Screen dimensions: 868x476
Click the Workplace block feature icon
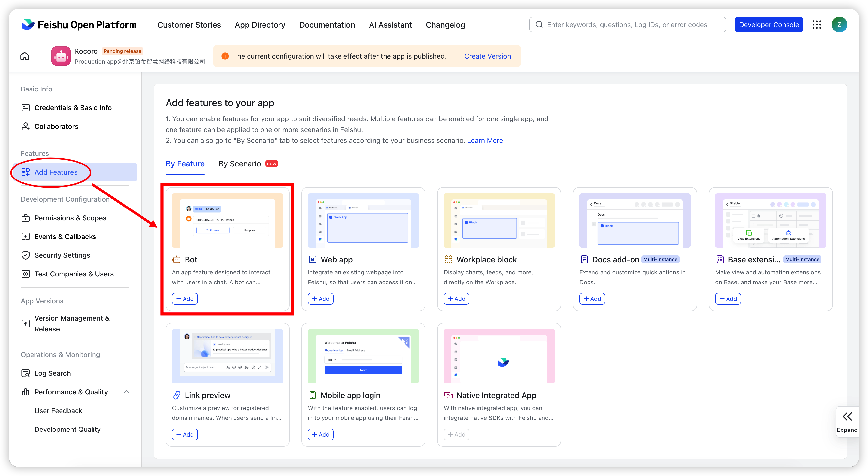[x=449, y=260]
